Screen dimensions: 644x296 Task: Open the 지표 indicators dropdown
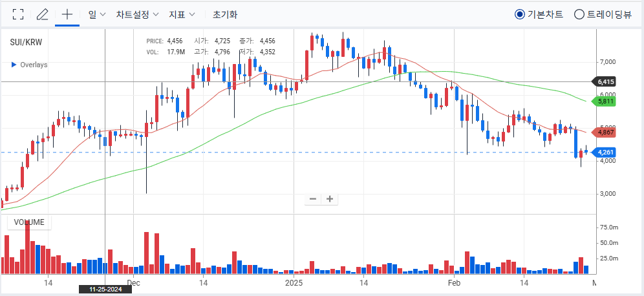click(182, 14)
